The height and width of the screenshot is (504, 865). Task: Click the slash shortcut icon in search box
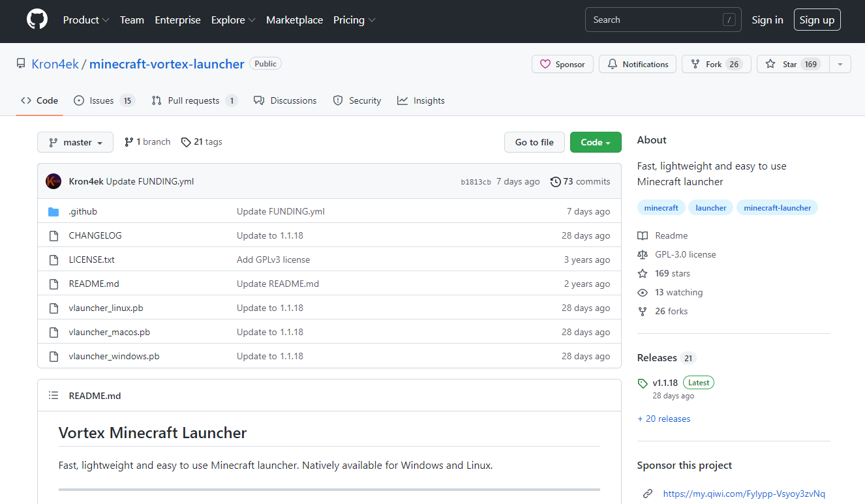pos(729,20)
